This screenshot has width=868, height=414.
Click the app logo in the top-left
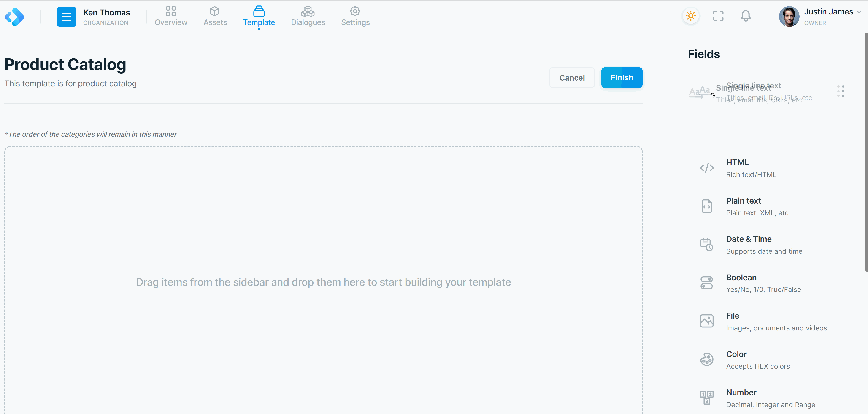coord(14,16)
